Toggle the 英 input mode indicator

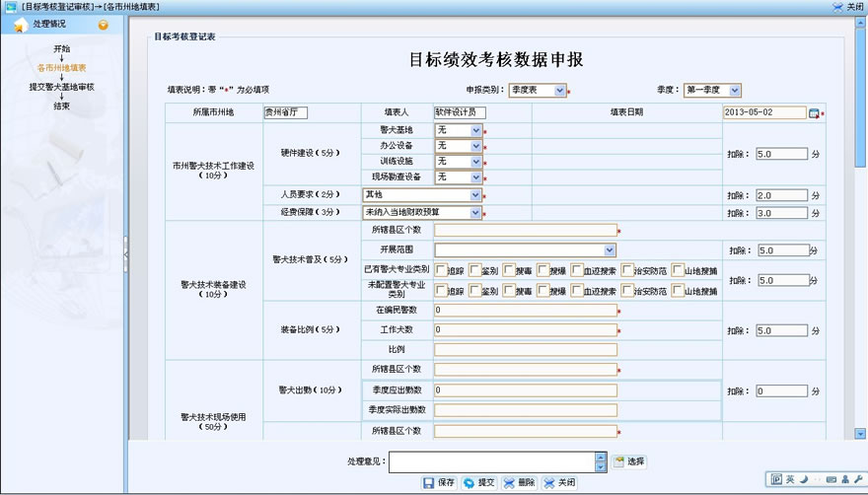coord(790,479)
